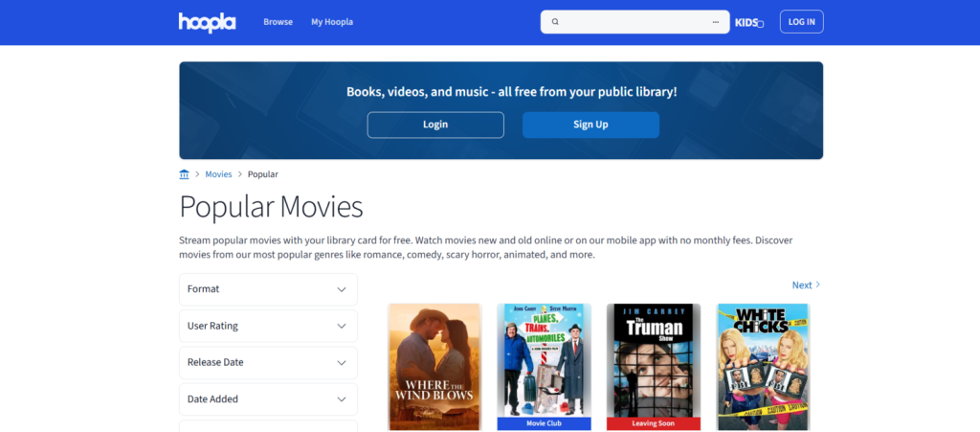980x432 pixels.
Task: Click the Movie Club label
Action: point(545,424)
